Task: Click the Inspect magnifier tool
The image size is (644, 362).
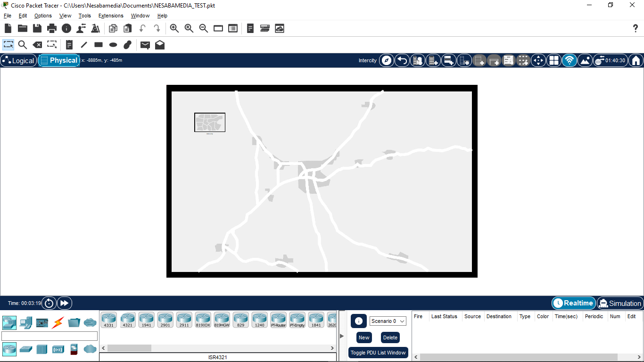Action: tap(22, 45)
